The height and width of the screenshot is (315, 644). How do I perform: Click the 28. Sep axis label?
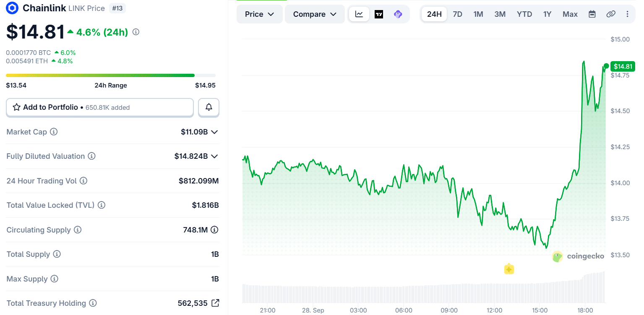313,310
